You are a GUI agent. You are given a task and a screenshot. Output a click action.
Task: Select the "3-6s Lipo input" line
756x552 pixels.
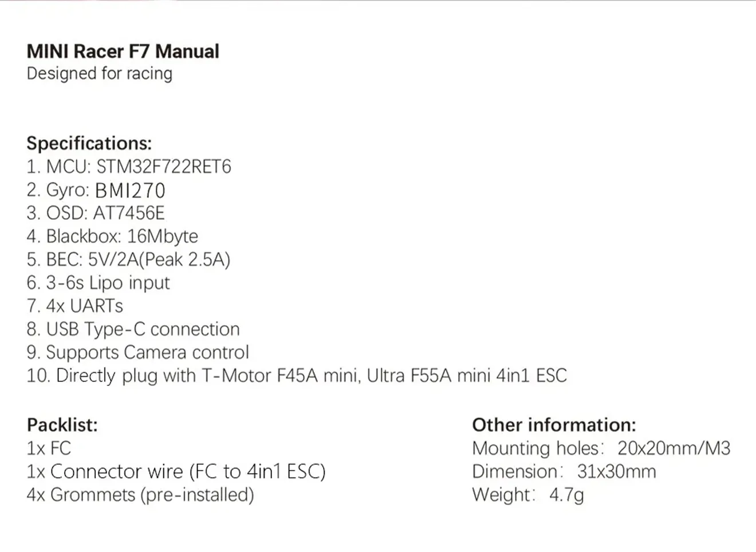pos(98,283)
